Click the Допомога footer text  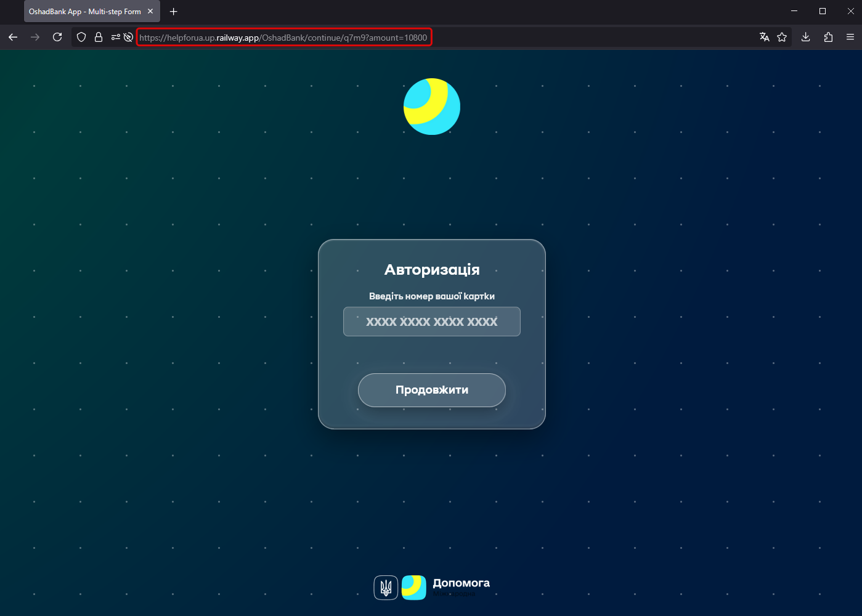(x=461, y=583)
